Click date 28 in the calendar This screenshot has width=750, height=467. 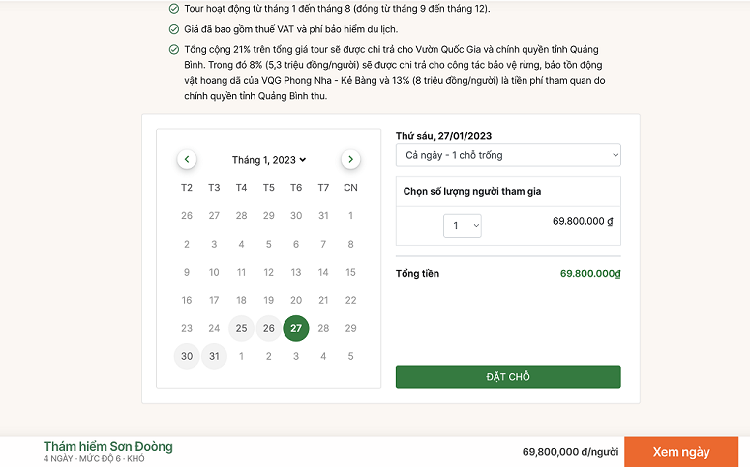click(323, 328)
